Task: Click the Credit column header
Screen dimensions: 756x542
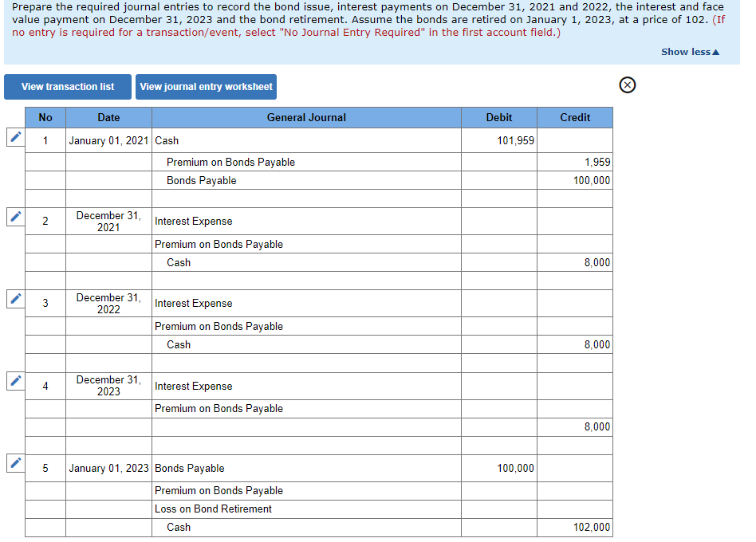Action: tap(575, 117)
